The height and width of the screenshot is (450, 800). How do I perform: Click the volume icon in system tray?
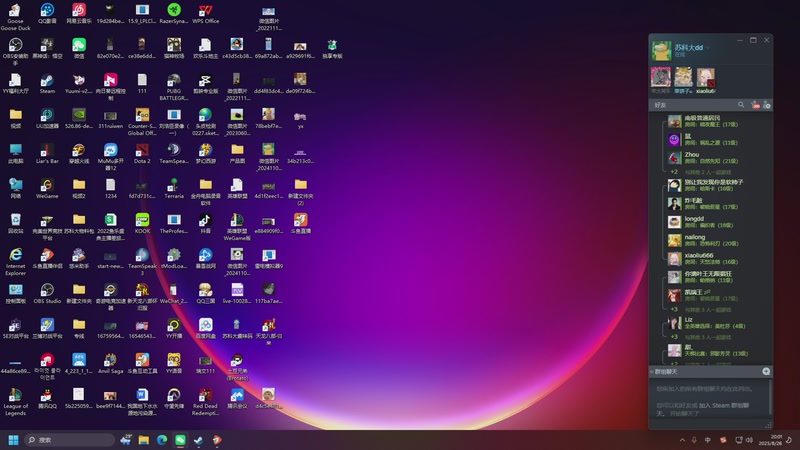(749, 440)
